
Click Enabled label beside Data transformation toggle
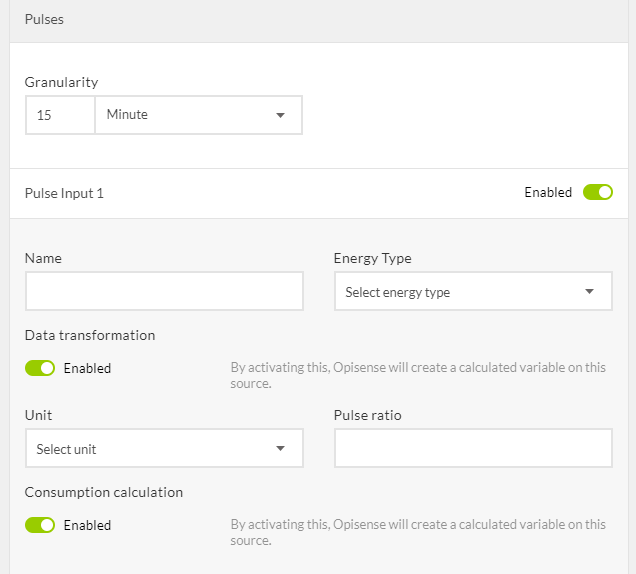[x=87, y=368]
